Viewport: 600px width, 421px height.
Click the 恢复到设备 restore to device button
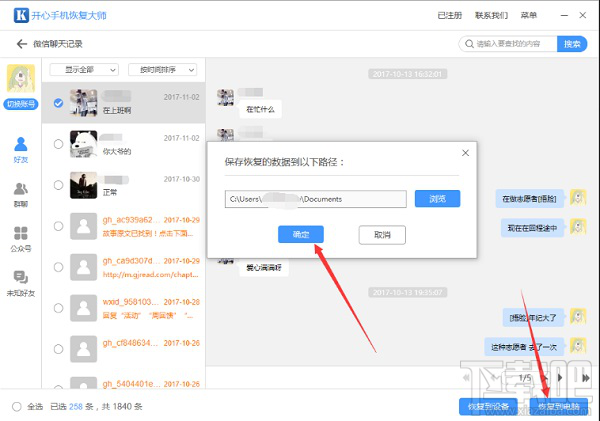(488, 406)
